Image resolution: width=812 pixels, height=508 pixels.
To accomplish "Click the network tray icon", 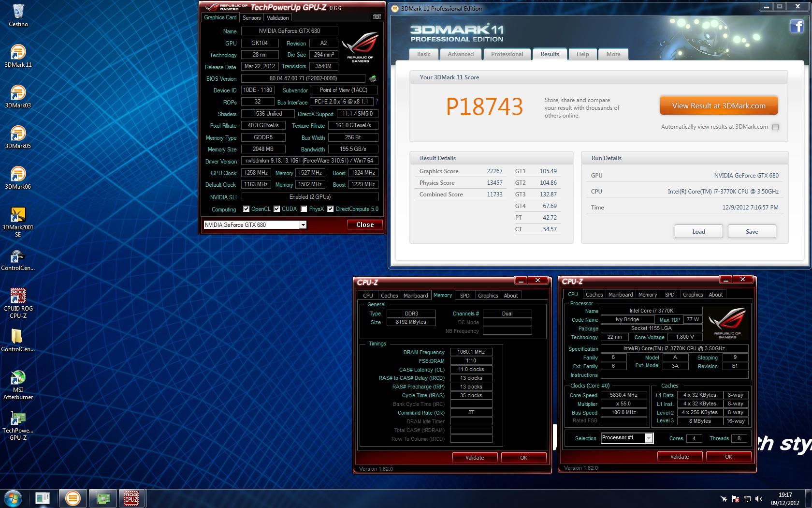I will coord(747,499).
